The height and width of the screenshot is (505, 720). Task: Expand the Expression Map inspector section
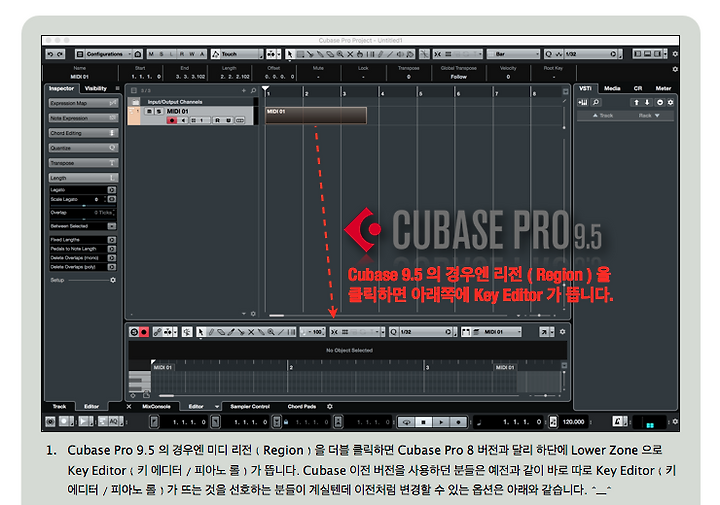point(84,103)
